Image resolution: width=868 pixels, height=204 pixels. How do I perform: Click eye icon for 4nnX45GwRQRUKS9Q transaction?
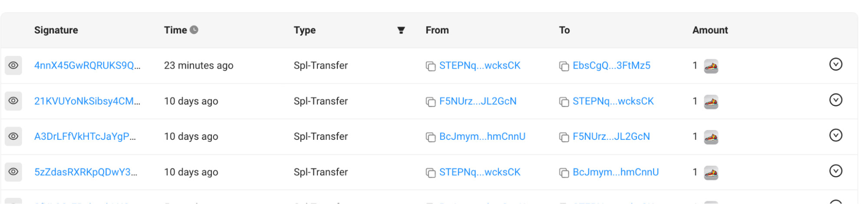(x=13, y=66)
